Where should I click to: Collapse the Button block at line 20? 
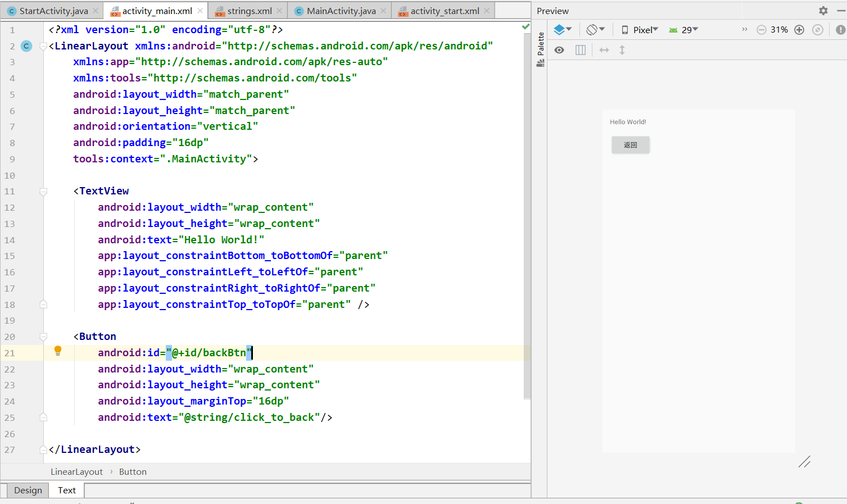tap(43, 337)
